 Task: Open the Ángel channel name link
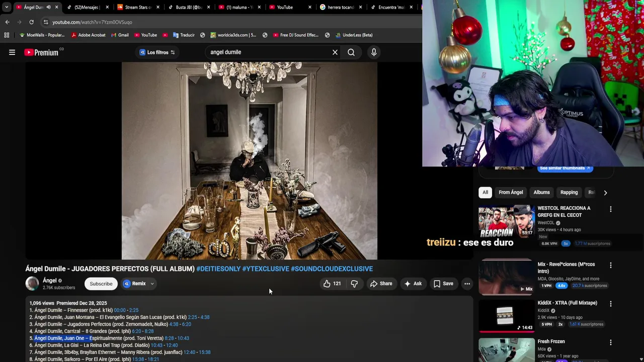49,281
